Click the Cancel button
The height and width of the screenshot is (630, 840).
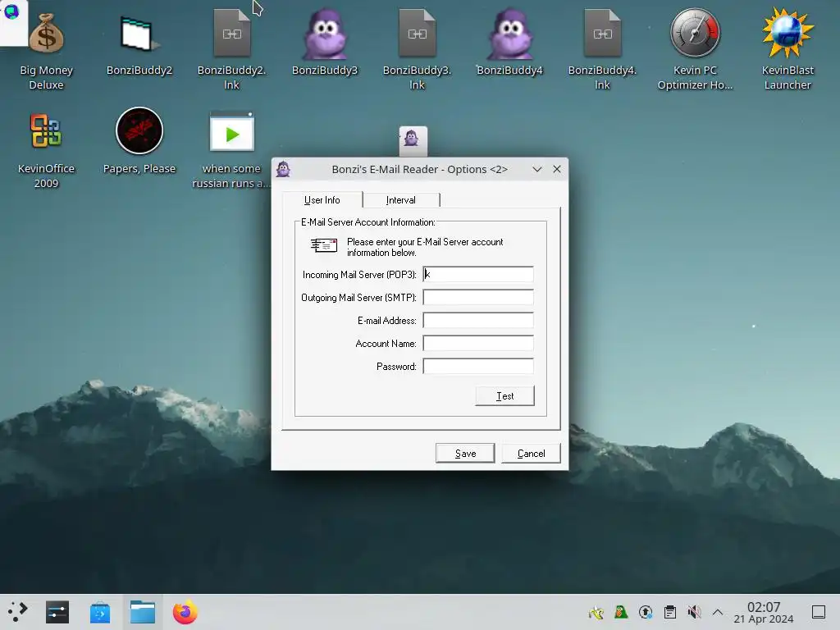click(x=531, y=453)
